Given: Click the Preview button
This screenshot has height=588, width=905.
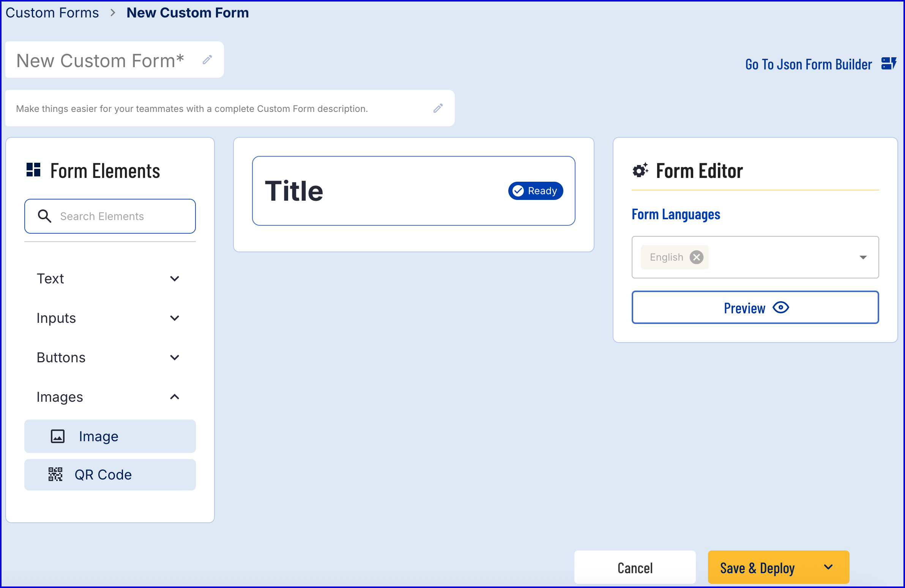Looking at the screenshot, I should (755, 308).
